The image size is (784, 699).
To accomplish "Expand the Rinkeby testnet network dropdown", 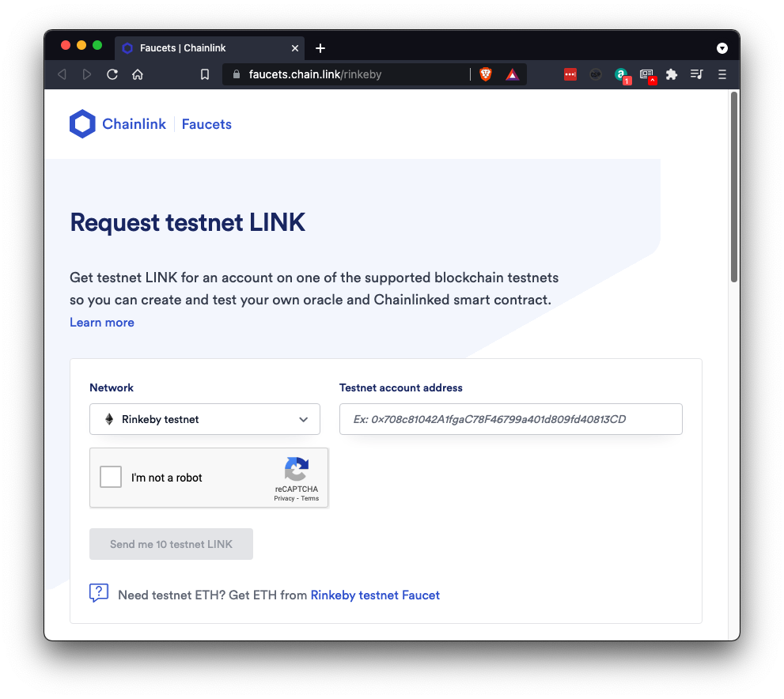I will (205, 419).
